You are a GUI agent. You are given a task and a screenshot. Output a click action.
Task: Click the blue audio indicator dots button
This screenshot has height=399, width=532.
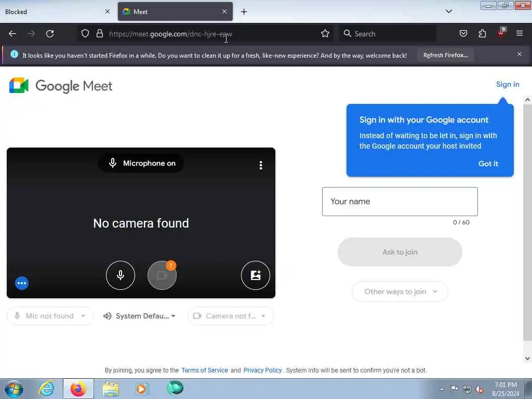pyautogui.click(x=22, y=283)
